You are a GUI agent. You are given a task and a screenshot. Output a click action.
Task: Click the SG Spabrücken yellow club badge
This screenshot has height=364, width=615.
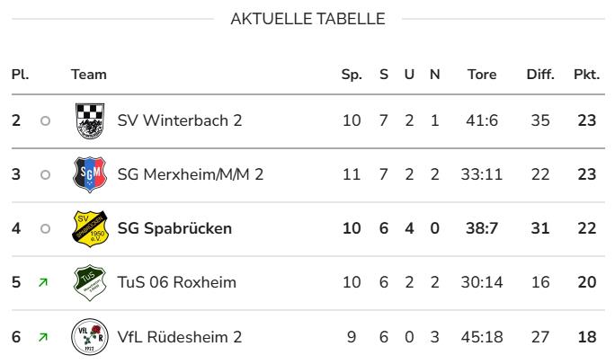[x=89, y=228]
